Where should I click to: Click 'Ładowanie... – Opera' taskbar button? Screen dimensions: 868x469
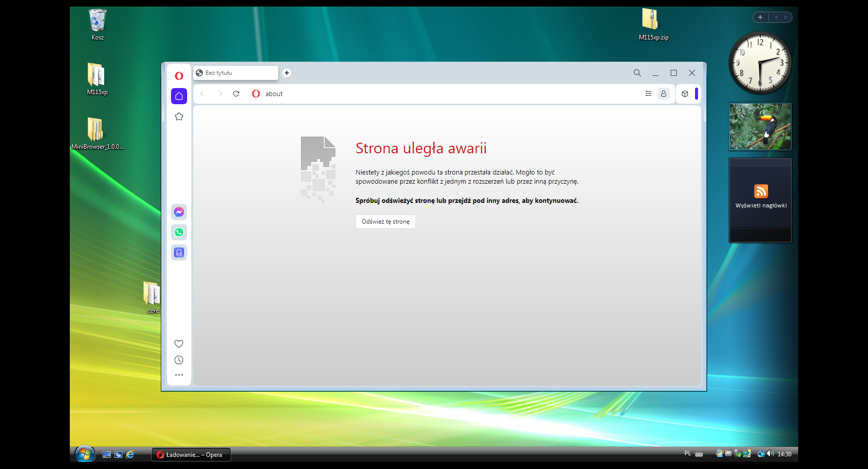[191, 454]
